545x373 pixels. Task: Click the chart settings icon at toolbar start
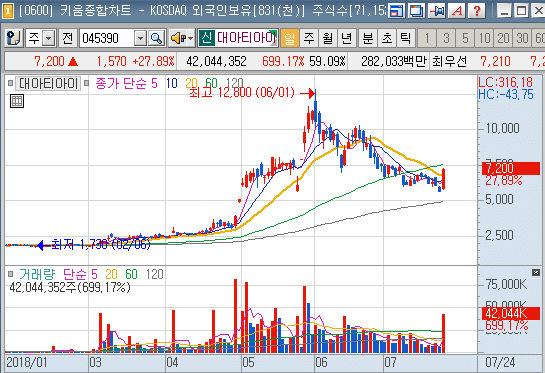tap(14, 38)
